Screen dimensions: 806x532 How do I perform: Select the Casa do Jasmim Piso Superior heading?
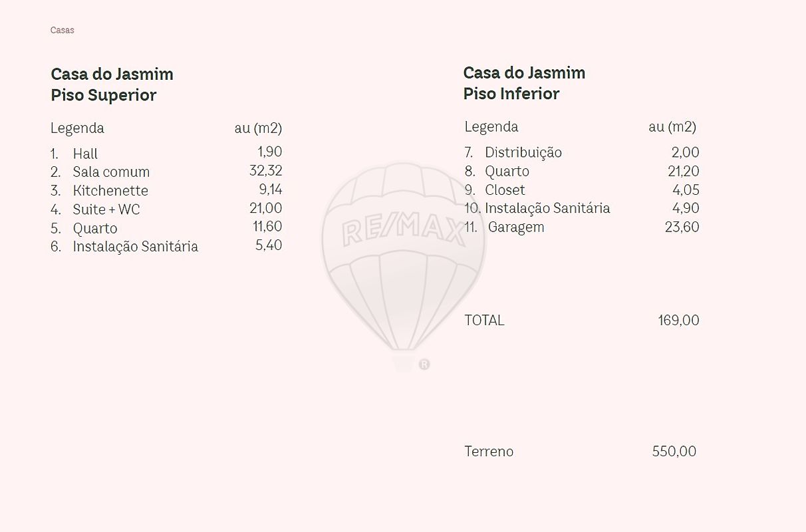click(112, 84)
